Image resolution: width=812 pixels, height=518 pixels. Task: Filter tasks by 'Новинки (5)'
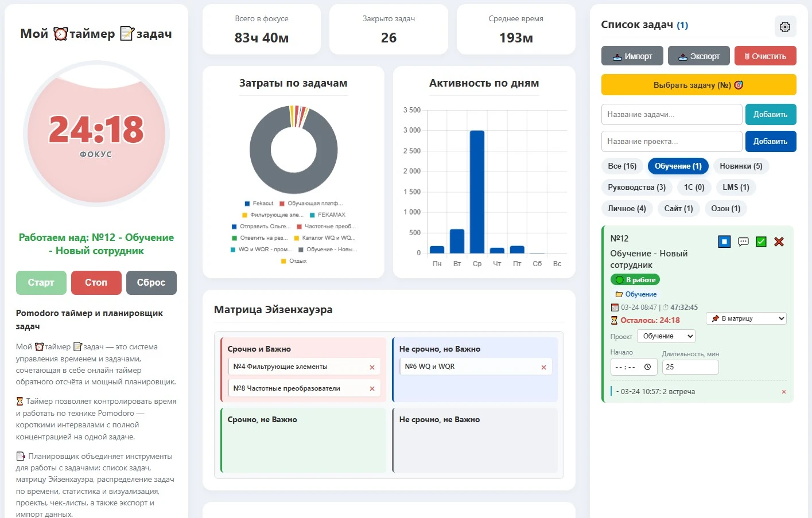(741, 166)
